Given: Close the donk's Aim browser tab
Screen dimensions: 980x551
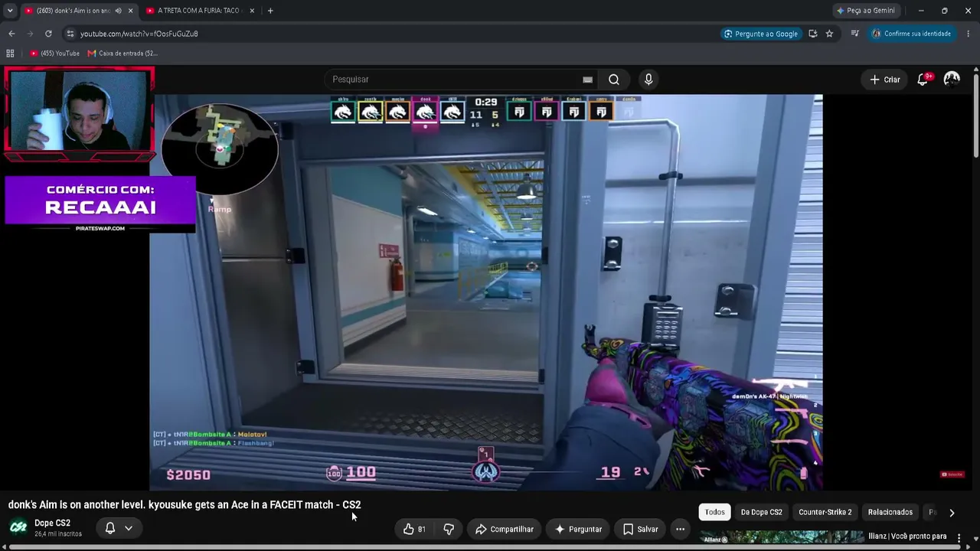Looking at the screenshot, I should pyautogui.click(x=130, y=11).
